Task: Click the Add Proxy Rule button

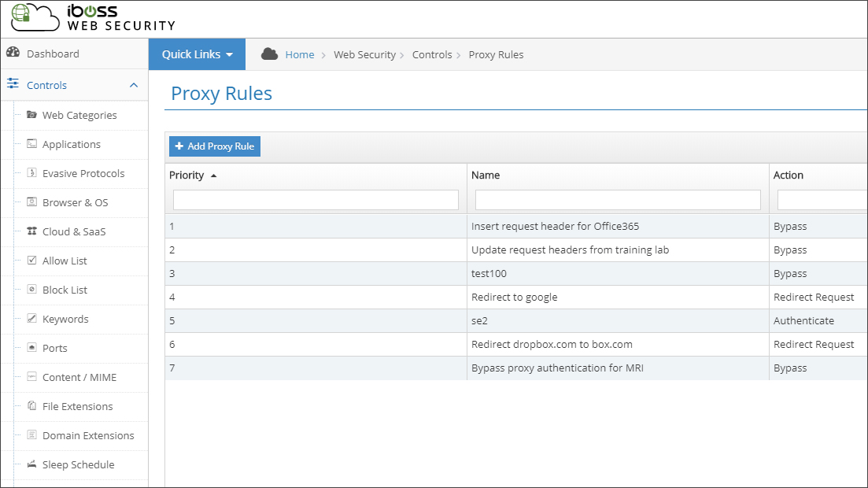Action: (x=215, y=146)
